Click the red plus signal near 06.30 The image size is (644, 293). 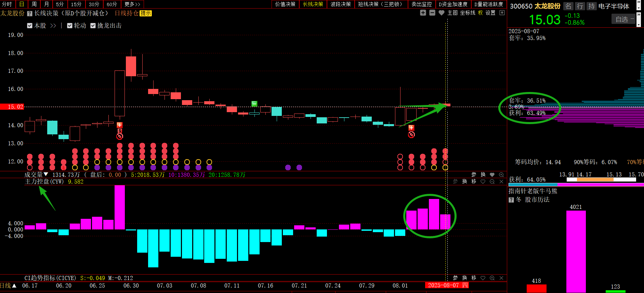click(120, 125)
